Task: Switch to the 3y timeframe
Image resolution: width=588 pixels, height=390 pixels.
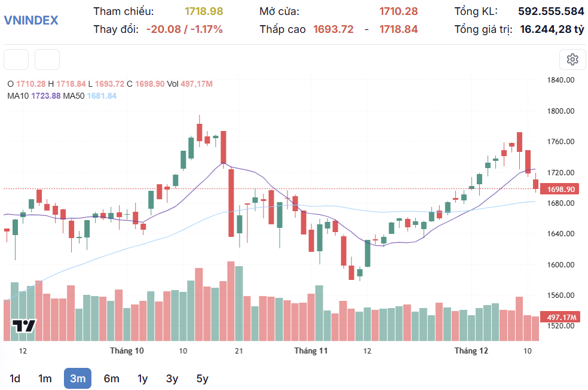Action: pos(172,378)
